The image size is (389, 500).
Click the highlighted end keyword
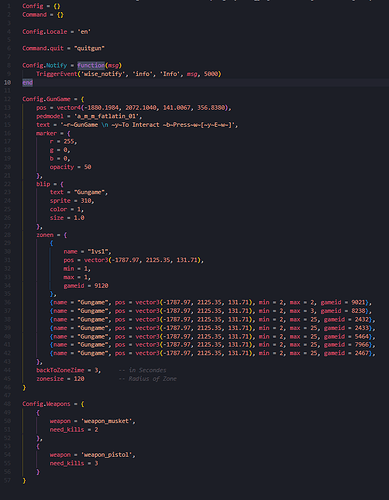[x=27, y=82]
